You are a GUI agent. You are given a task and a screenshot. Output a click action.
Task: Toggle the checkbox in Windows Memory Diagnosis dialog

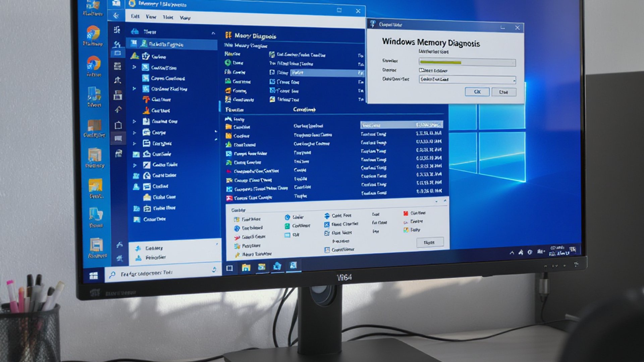421,70
